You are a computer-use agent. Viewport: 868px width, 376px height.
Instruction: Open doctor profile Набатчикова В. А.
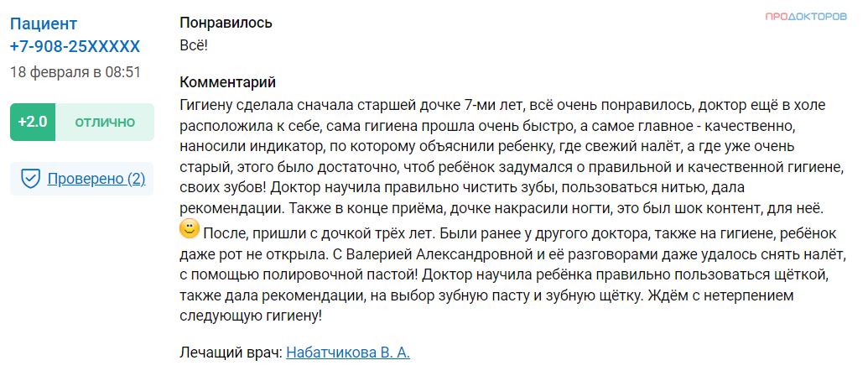tap(348, 352)
